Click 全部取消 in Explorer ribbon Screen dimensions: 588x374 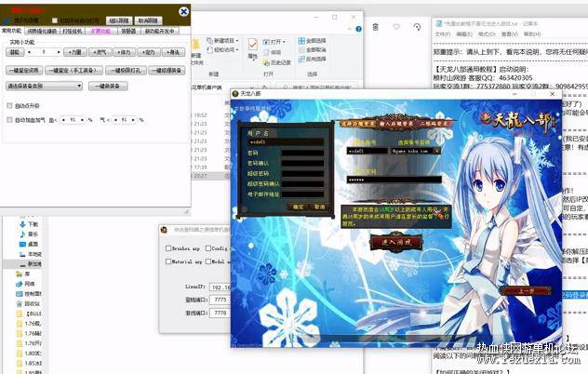tap(312, 49)
